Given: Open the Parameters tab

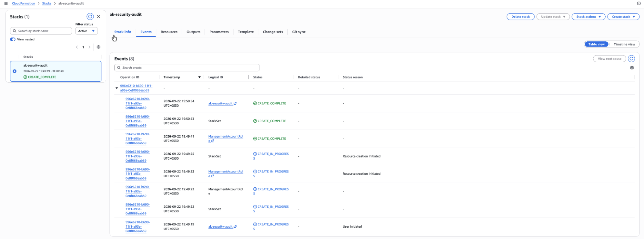Looking at the screenshot, I should pyautogui.click(x=219, y=32).
